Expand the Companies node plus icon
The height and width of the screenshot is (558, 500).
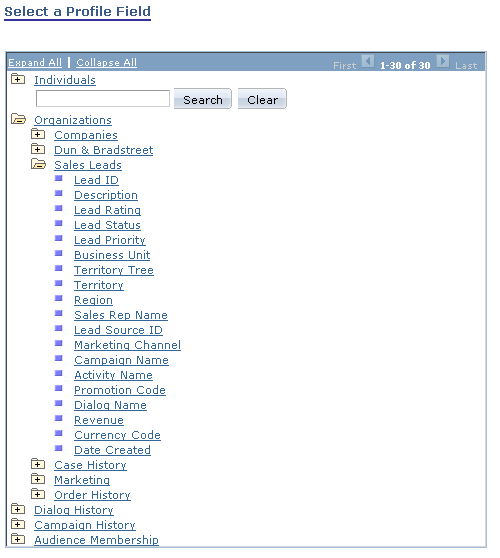38,134
